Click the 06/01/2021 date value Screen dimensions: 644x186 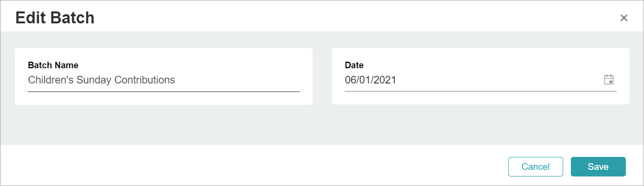(x=371, y=80)
